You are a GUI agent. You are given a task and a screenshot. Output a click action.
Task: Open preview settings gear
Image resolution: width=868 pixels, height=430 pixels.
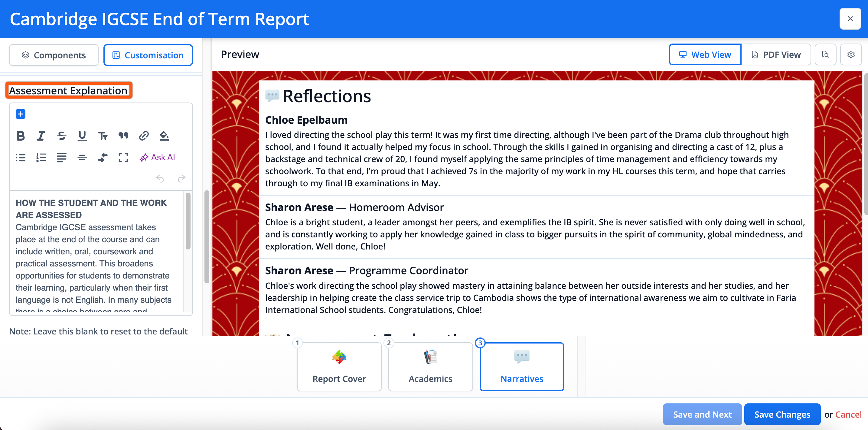[x=850, y=55]
